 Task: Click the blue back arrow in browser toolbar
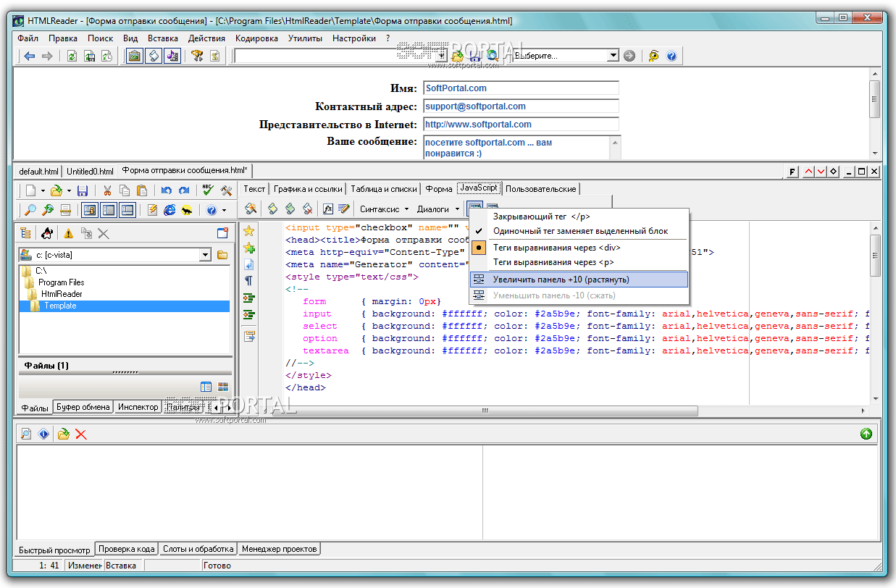click(x=30, y=56)
